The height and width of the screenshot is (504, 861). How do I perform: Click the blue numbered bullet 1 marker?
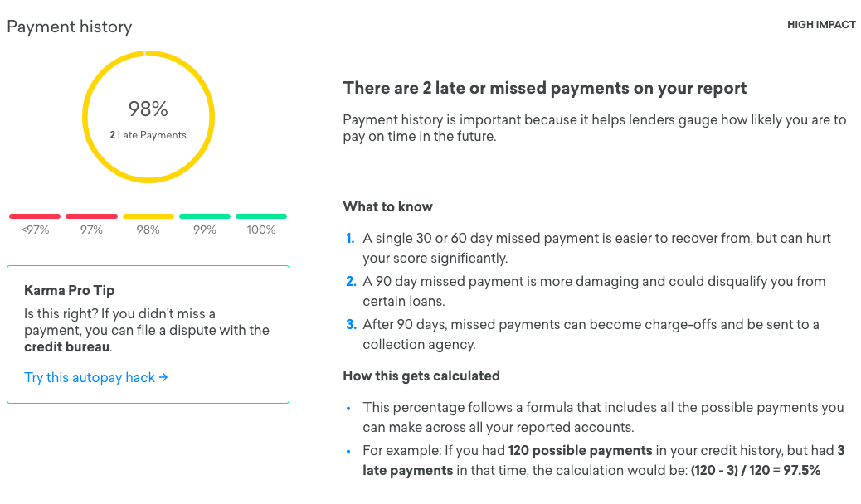349,239
